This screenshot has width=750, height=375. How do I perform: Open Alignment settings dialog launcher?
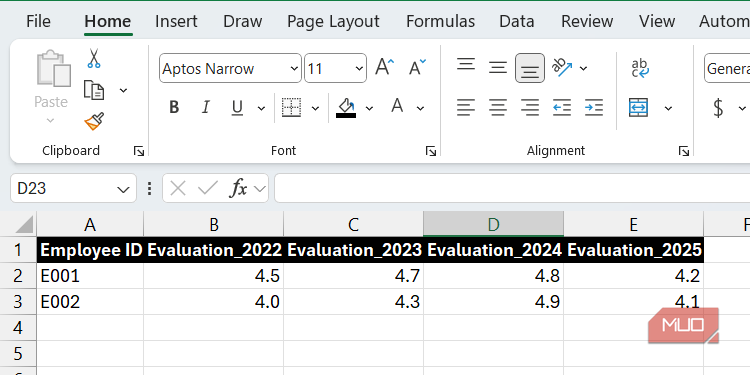click(x=684, y=152)
